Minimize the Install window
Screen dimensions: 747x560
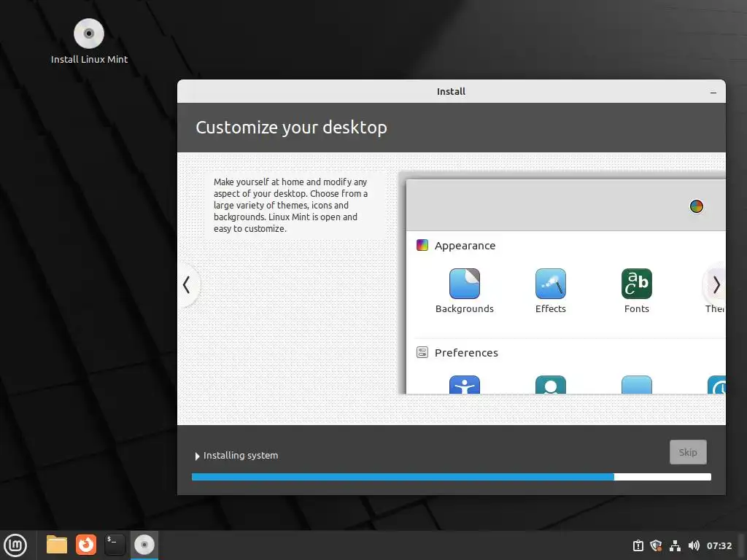click(713, 92)
